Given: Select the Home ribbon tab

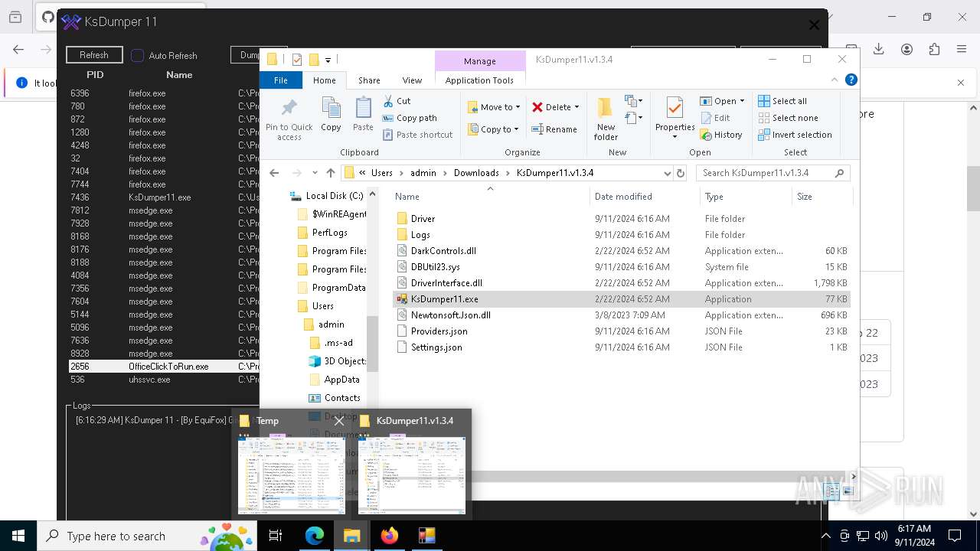Looking at the screenshot, I should (x=324, y=80).
